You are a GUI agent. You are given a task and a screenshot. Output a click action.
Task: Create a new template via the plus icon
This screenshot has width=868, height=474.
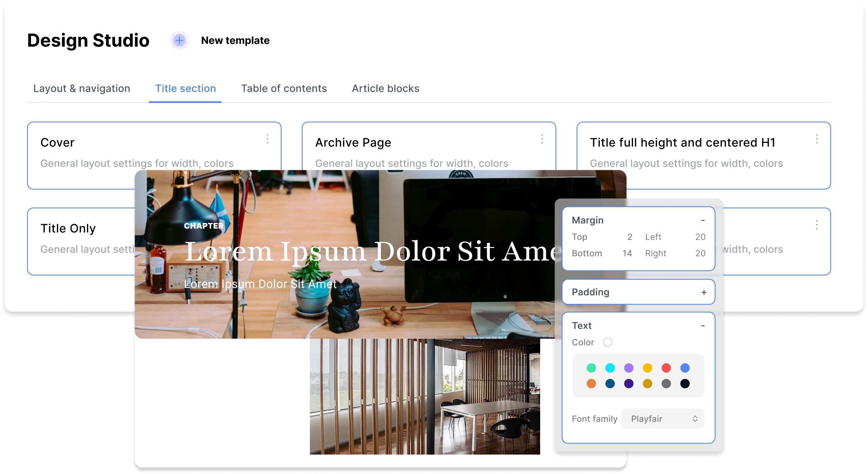179,40
